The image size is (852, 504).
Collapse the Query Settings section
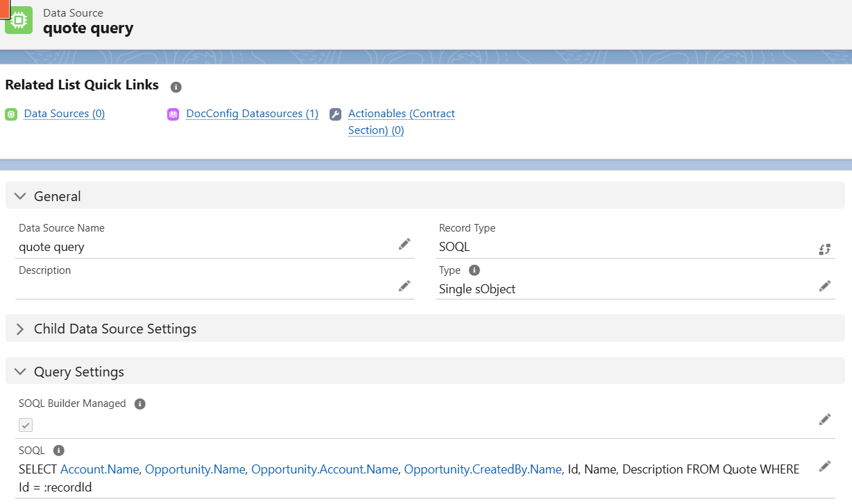coord(19,372)
